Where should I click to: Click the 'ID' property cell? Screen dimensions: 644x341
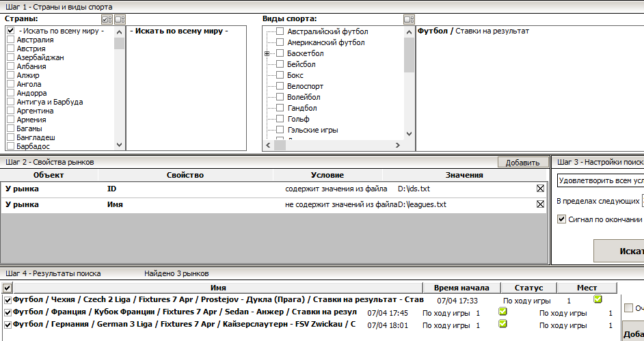[x=111, y=189]
